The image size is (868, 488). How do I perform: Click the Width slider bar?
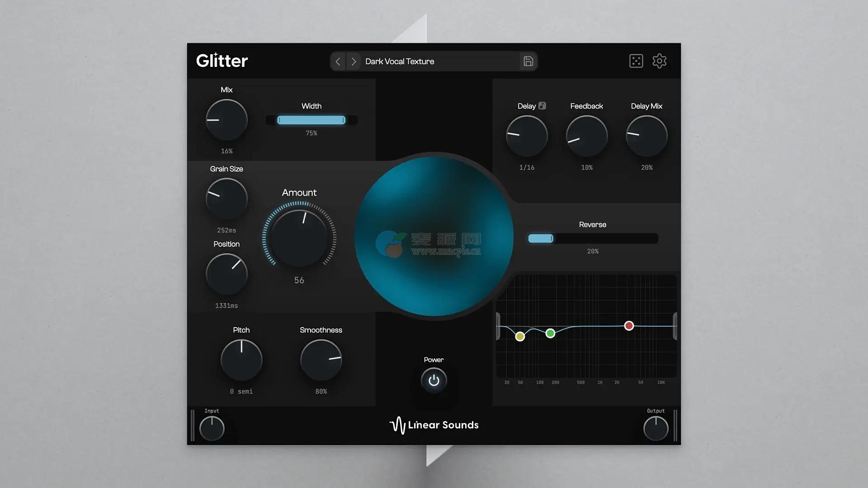coord(311,120)
